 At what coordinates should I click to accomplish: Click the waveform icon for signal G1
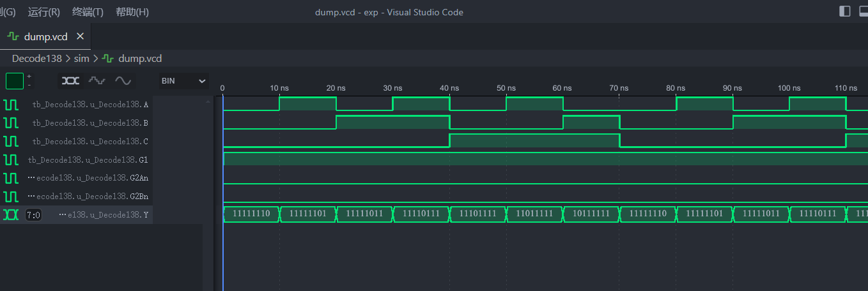tap(11, 160)
